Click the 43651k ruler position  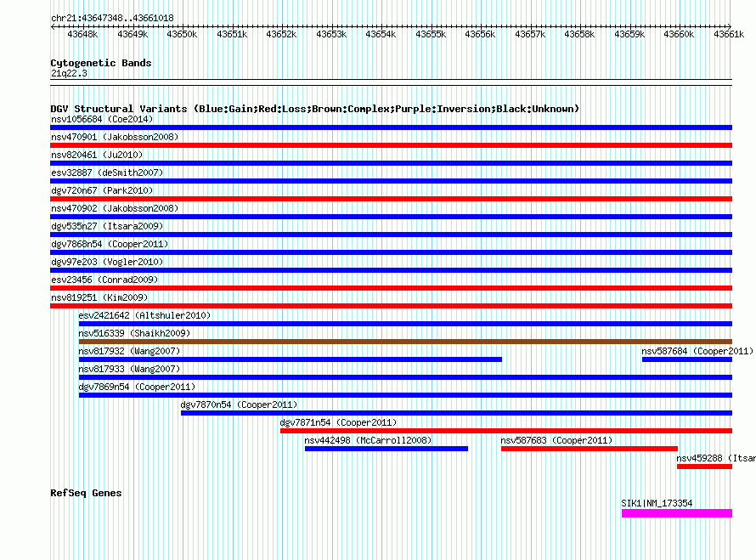[232, 34]
